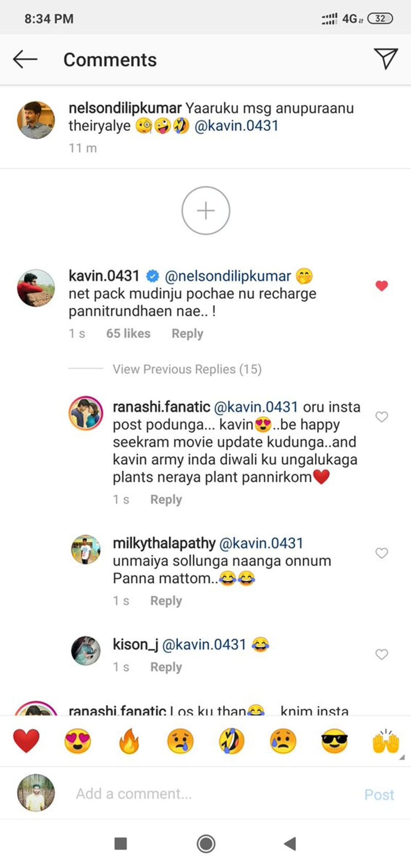Open the @kavin.0431 mention in nelsondilipkumar's caption

click(237, 126)
